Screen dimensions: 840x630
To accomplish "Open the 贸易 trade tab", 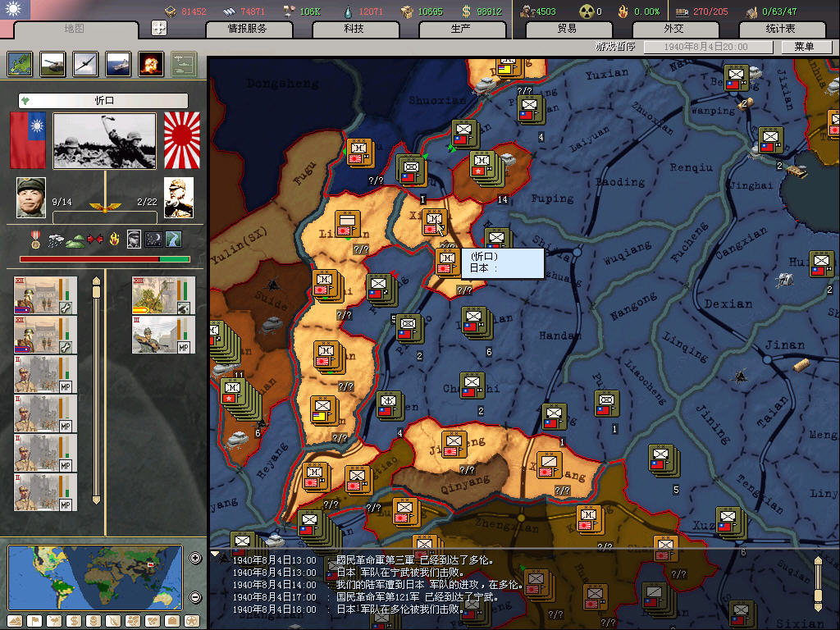I will coord(568,29).
